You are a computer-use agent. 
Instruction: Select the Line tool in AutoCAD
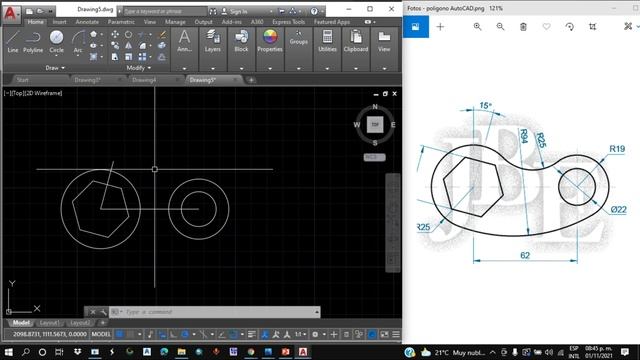tap(13, 42)
